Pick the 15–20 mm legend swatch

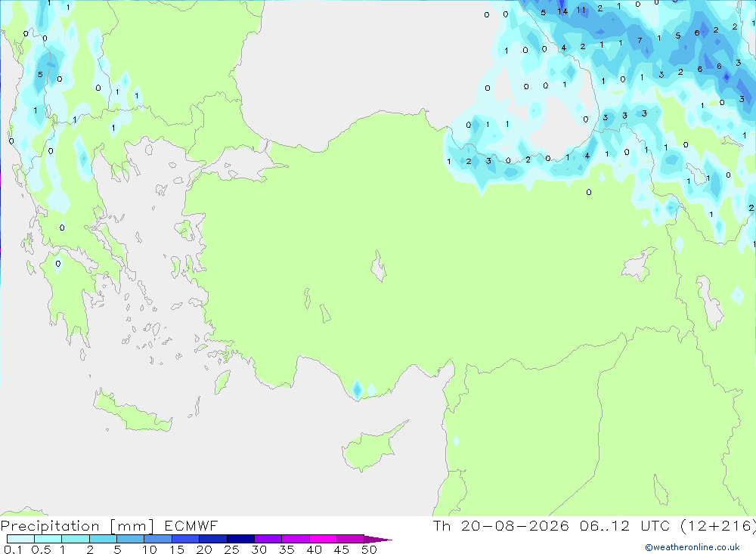186,539
